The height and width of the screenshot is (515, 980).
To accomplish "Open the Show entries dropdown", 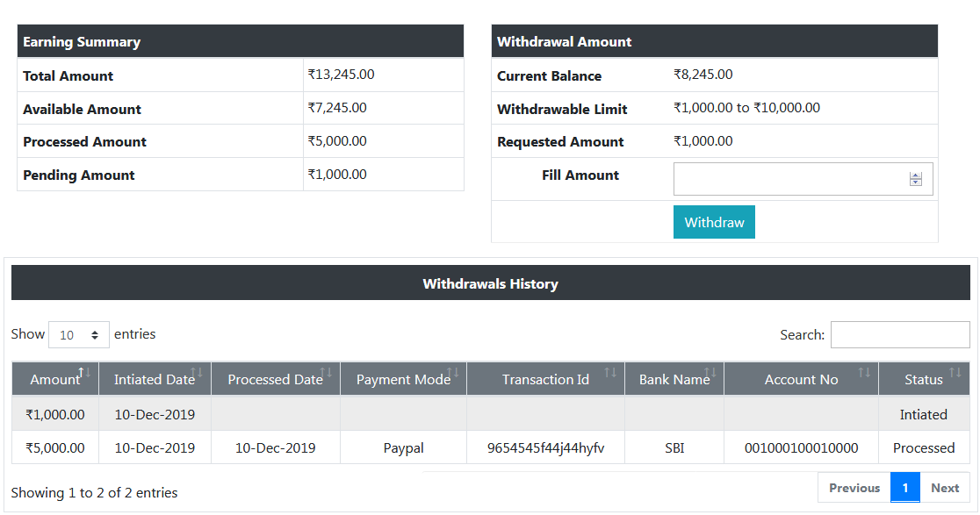I will pyautogui.click(x=78, y=334).
